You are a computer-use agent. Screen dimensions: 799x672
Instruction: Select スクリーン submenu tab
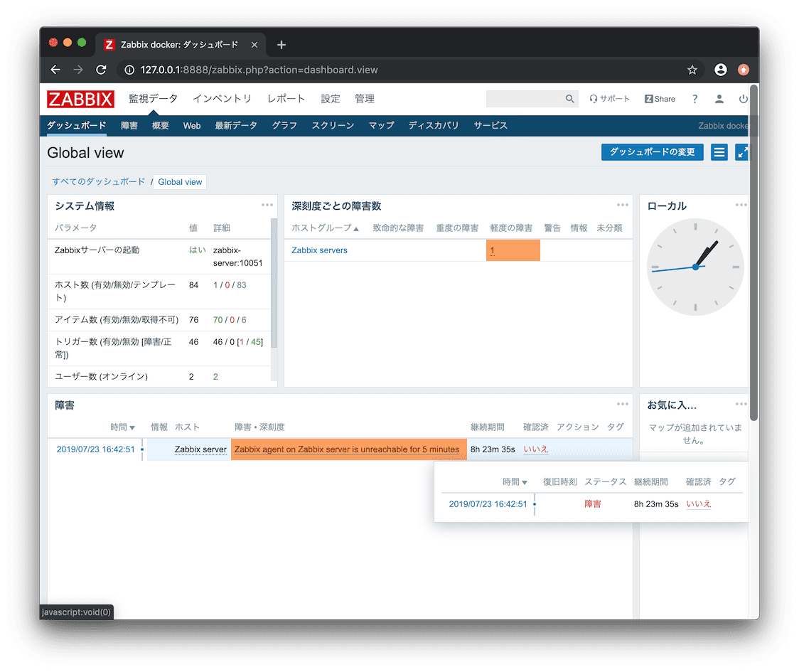coord(333,125)
